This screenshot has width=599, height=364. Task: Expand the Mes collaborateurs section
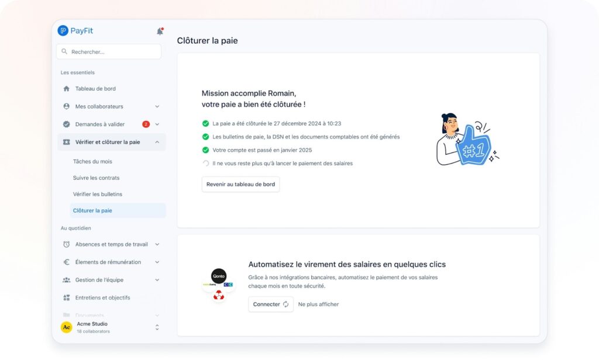157,106
